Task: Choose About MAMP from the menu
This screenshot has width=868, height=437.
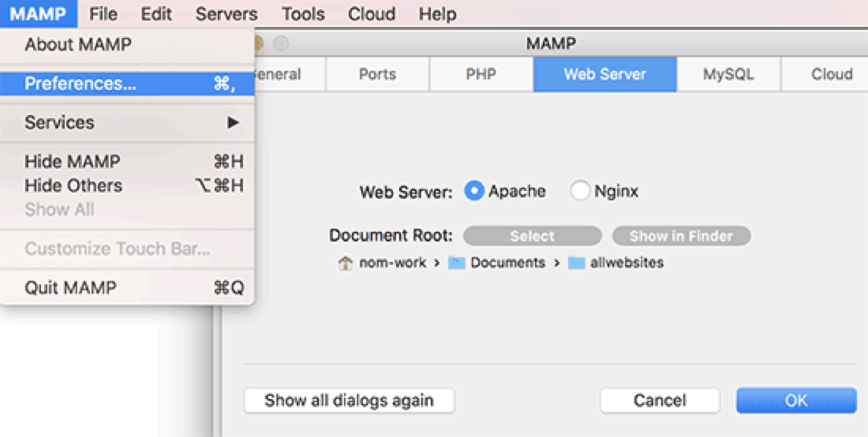Action: (127, 45)
